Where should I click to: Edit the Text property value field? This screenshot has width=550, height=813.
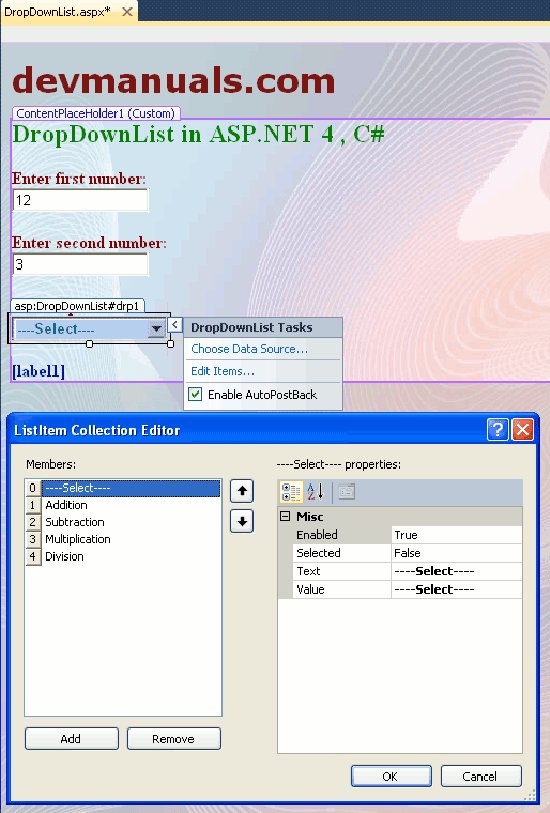click(x=456, y=571)
